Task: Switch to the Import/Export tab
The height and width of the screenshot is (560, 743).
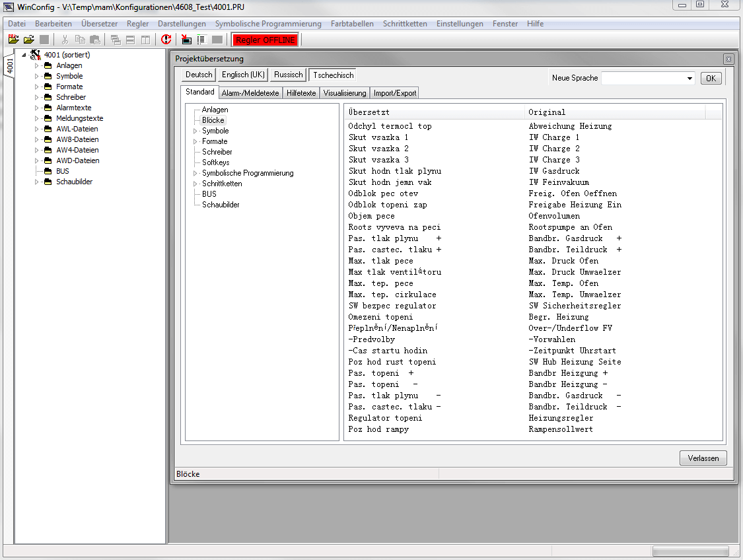Action: 395,93
